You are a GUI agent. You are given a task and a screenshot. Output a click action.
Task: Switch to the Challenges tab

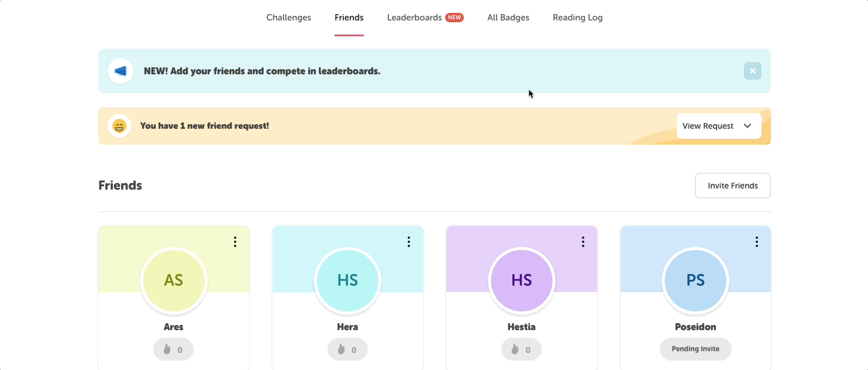[288, 17]
